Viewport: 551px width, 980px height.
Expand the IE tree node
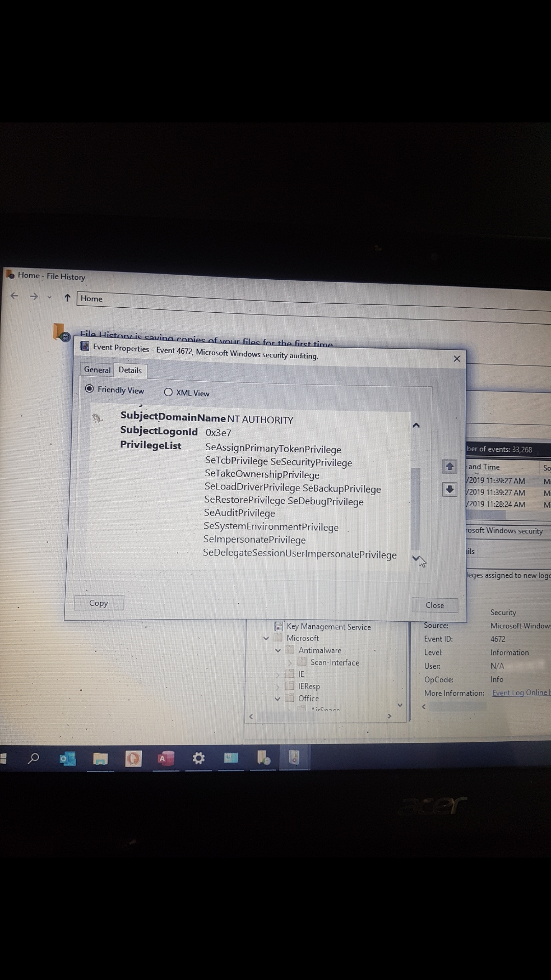(x=278, y=674)
